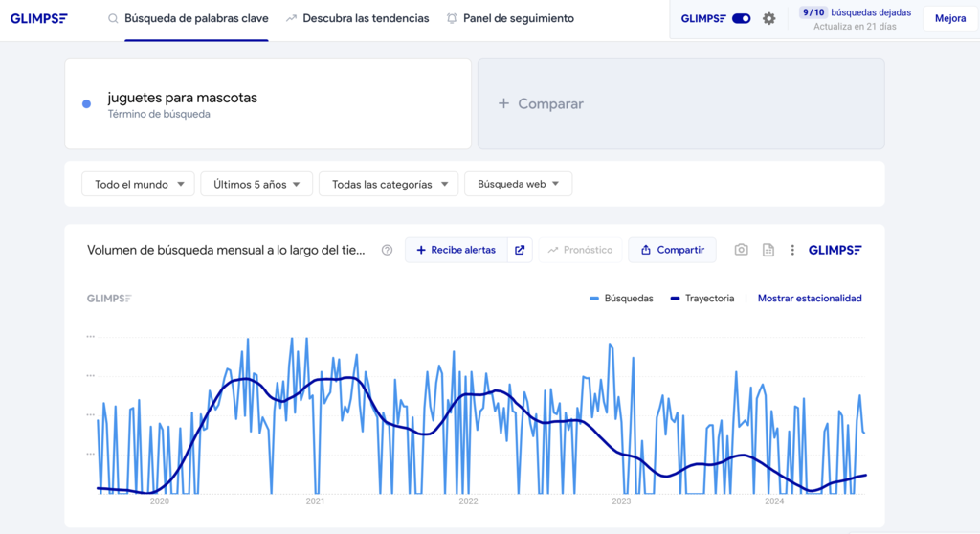Expand the Todas las categorías dropdown

tap(389, 184)
